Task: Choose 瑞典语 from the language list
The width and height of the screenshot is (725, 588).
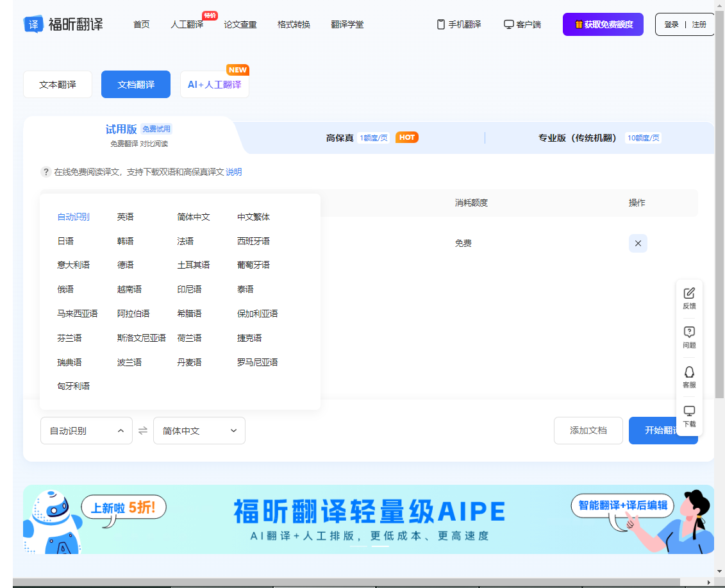Action: tap(69, 362)
